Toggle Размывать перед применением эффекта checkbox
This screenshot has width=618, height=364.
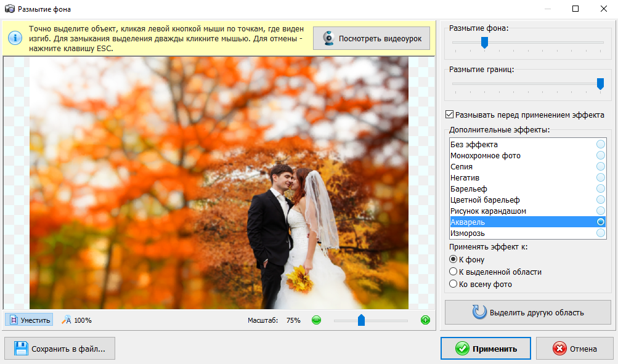click(x=449, y=115)
